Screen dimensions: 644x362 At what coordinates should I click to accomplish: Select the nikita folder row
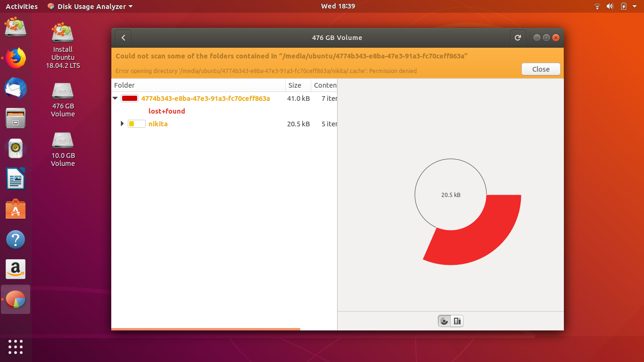point(224,124)
